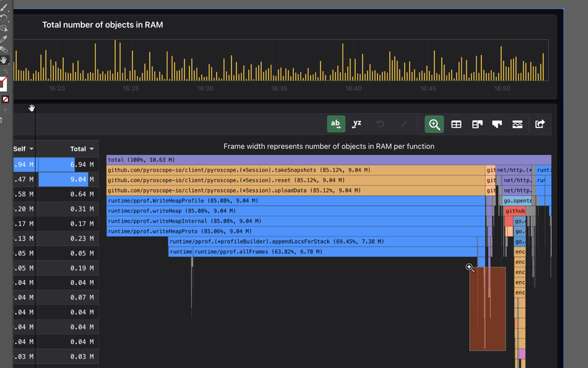Viewport: 588px width, 368px height.
Task: Click the stroke swatch with red slash
Action: coord(3,84)
